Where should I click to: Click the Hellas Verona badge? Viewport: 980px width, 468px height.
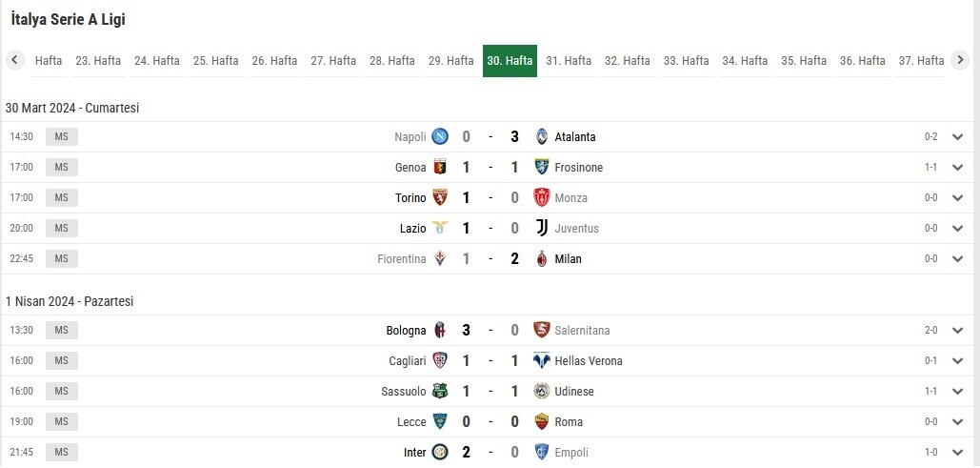542,360
